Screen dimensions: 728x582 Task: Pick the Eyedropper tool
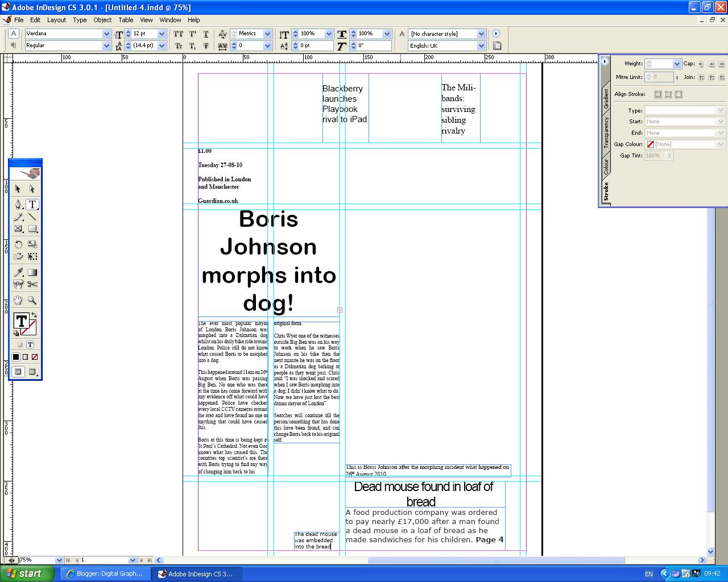click(18, 271)
